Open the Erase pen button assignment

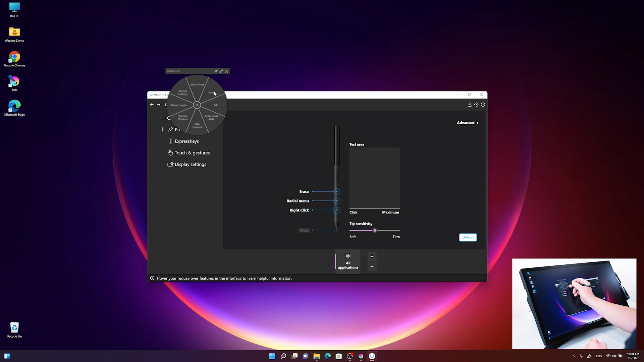pos(304,192)
